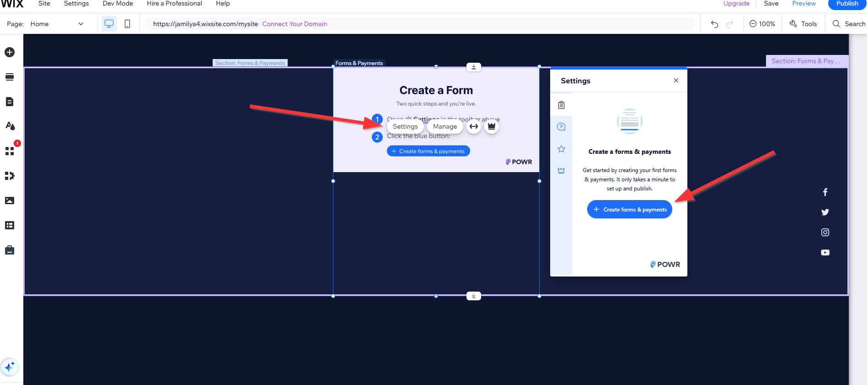Viewport: 868px width, 385px height.
Task: Open the zoom 100% control
Action: [762, 24]
